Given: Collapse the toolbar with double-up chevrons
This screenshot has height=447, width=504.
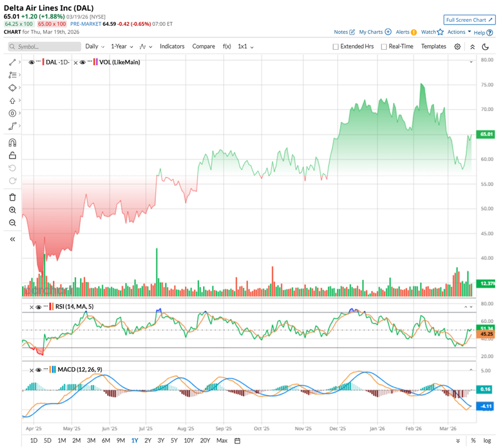Looking at the screenshot, I should point(473,47).
